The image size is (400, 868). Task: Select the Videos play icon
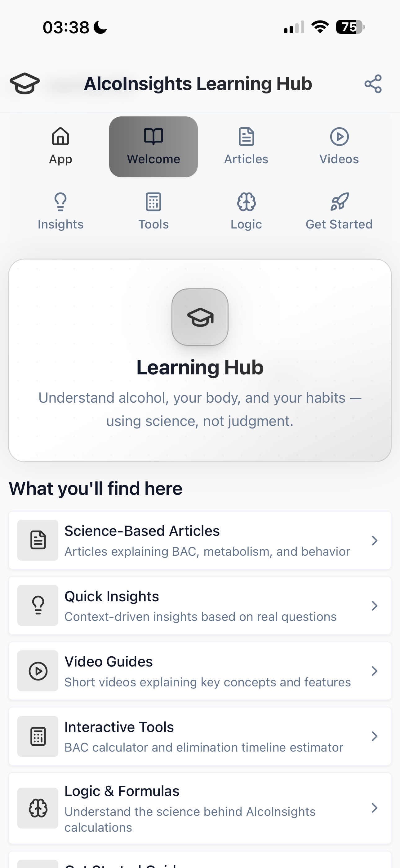(x=339, y=137)
